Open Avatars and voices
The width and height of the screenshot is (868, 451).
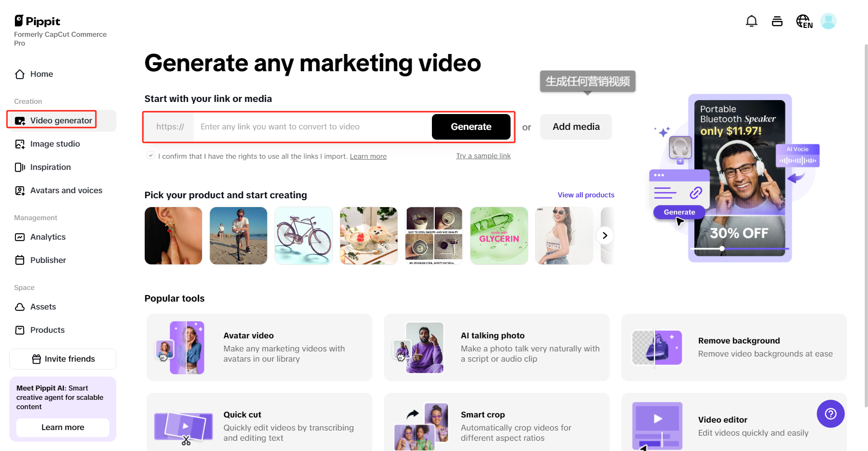[66, 190]
